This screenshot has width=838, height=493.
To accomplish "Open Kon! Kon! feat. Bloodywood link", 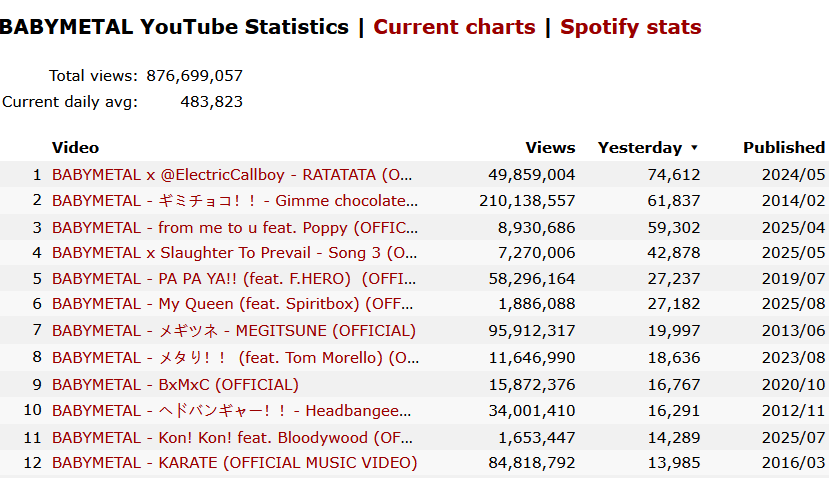I will click(235, 436).
